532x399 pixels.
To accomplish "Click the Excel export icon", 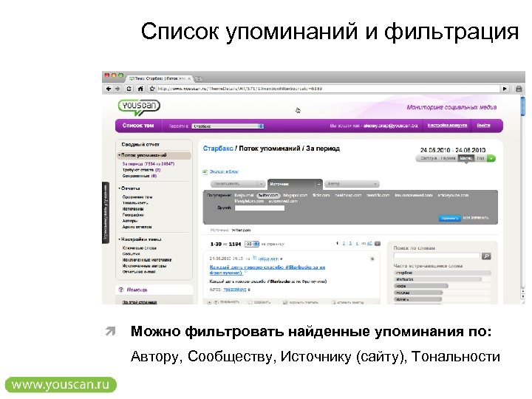I will click(205, 171).
